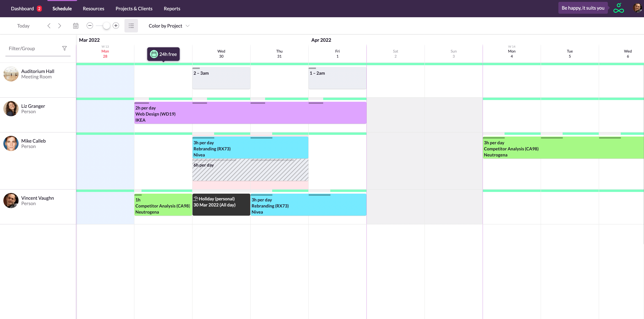The image size is (644, 319).
Task: Click the filter funnel icon
Action: [x=64, y=48]
